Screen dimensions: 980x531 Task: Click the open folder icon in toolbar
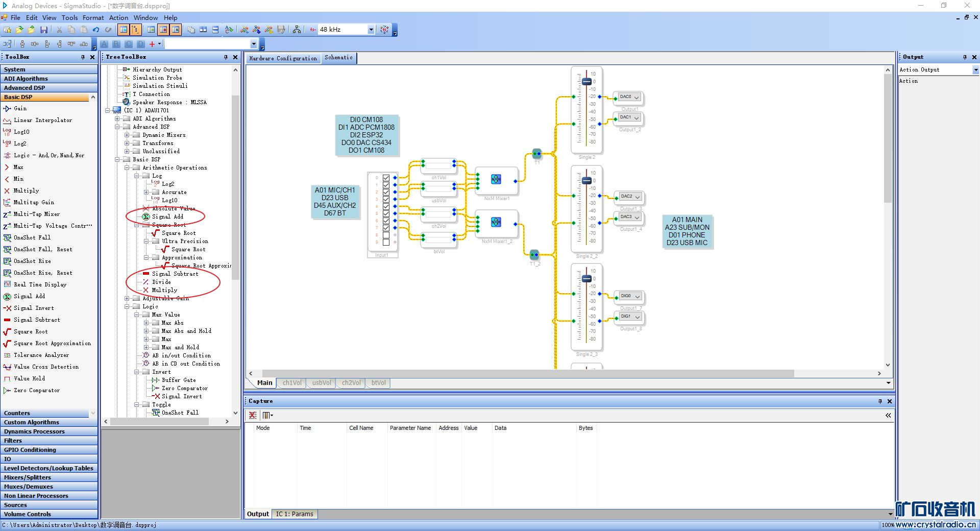pyautogui.click(x=19, y=30)
